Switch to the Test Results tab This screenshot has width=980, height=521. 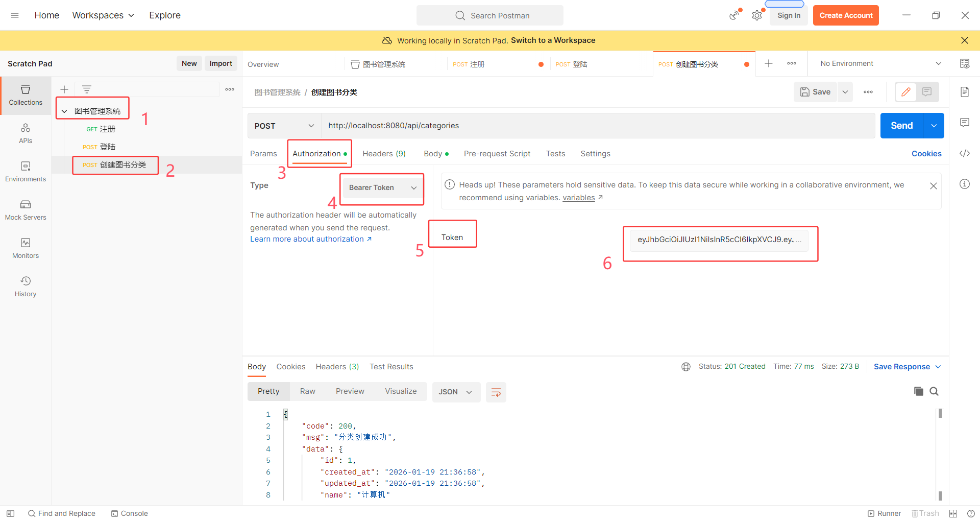click(x=391, y=367)
